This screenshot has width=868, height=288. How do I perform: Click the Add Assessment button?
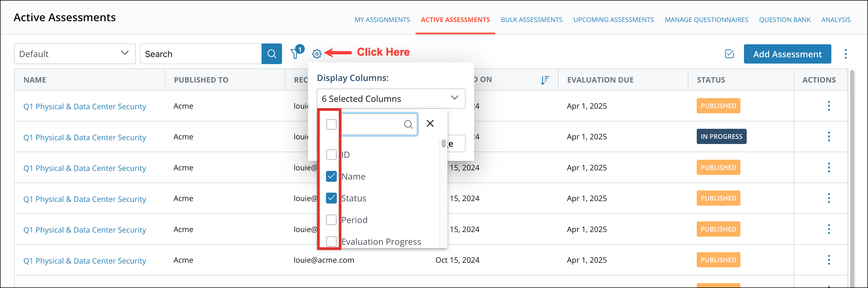(x=787, y=54)
